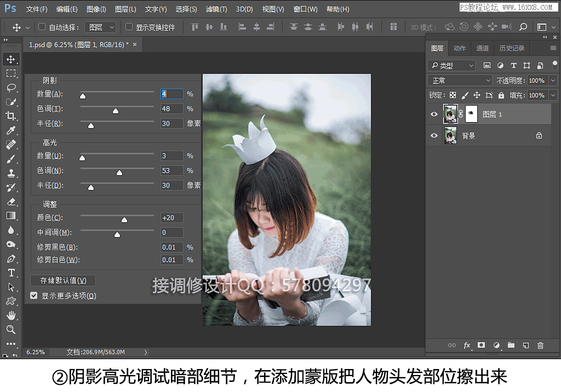Select the 图层 1 layer mask thumbnail
561x392 pixels.
click(x=471, y=114)
